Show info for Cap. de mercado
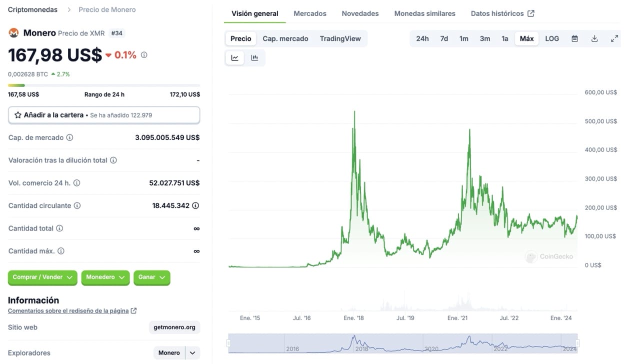This screenshot has height=364, width=640. (x=69, y=137)
